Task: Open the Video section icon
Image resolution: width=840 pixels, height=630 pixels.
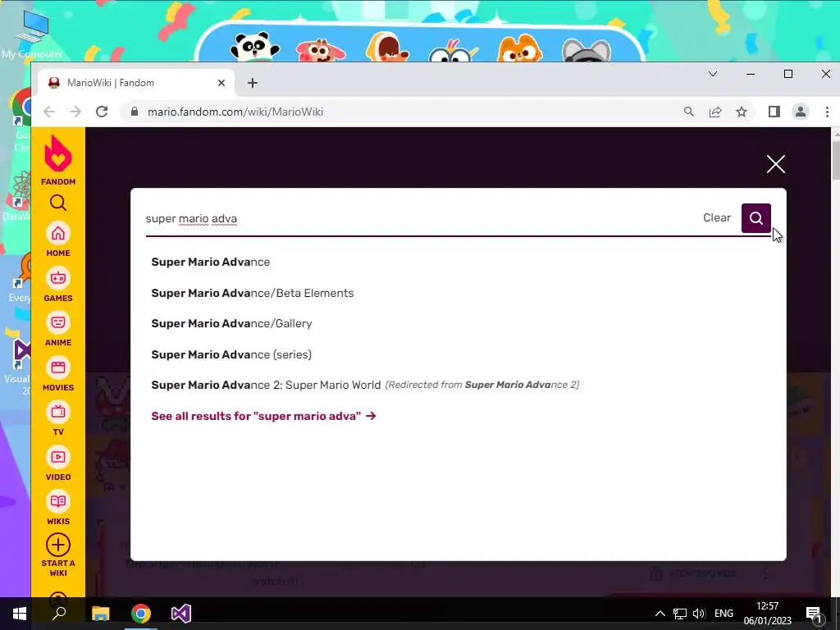Action: (58, 457)
